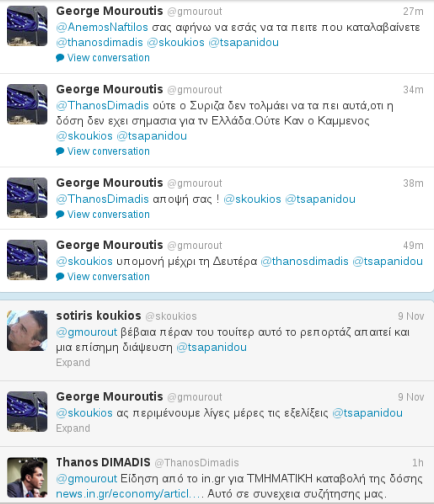434x504 pixels.
Task: Open the @AnemosNaftilos mention
Action: click(102, 27)
